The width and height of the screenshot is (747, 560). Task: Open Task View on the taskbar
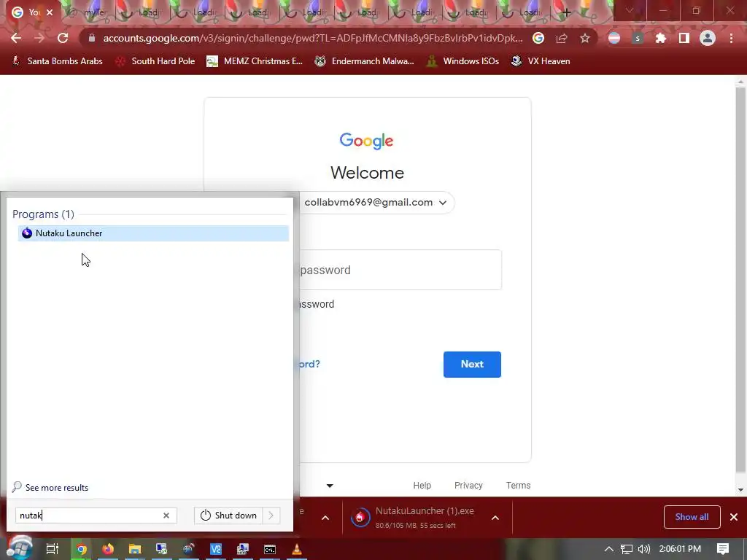(53, 549)
